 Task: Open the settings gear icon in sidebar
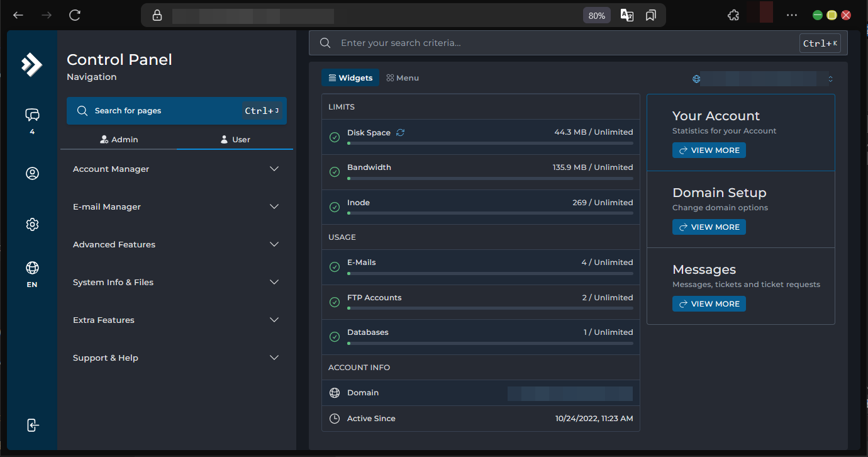tap(32, 224)
